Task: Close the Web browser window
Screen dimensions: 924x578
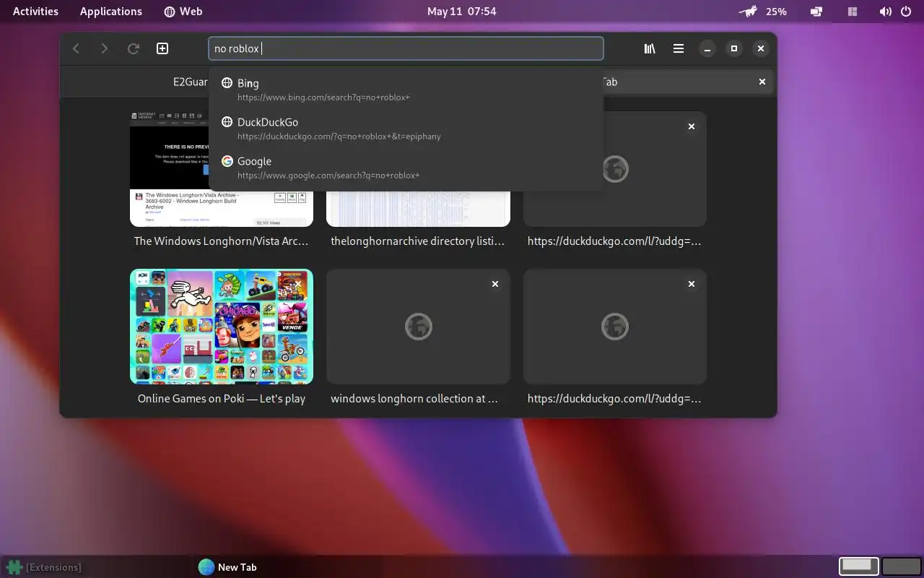Action: [x=761, y=48]
